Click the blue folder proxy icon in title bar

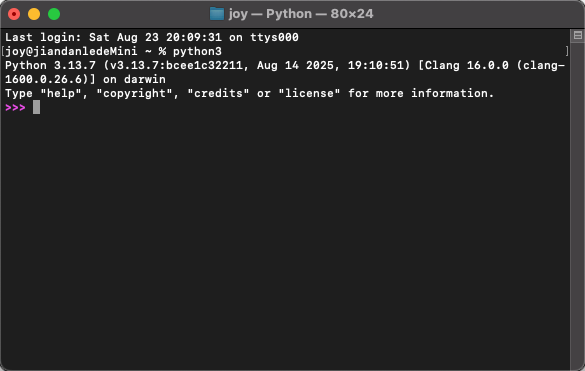pos(217,14)
